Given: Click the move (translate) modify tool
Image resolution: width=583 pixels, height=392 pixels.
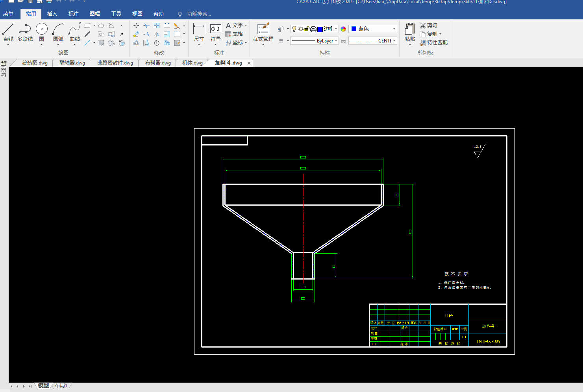Looking at the screenshot, I should [x=136, y=26].
